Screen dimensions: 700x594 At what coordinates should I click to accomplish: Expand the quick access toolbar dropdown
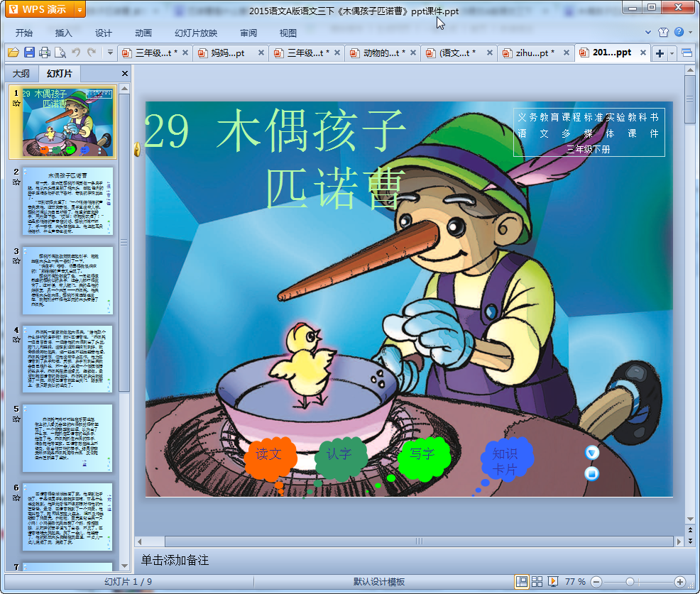coord(110,53)
